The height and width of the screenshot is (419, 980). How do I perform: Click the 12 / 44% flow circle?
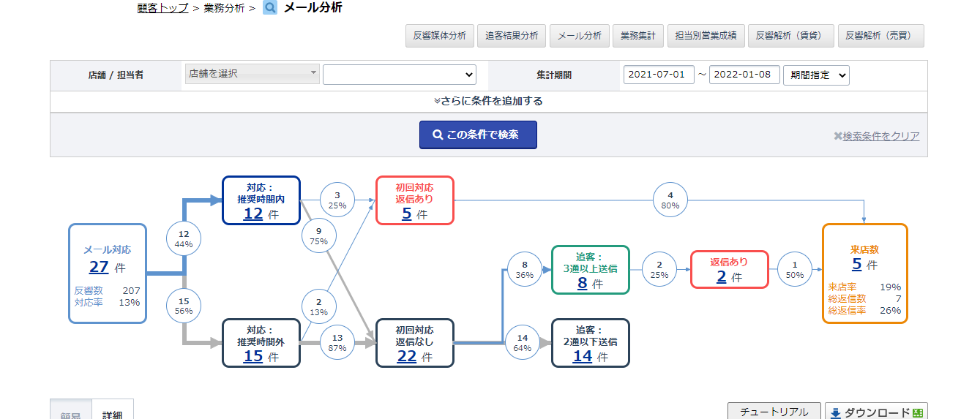184,238
